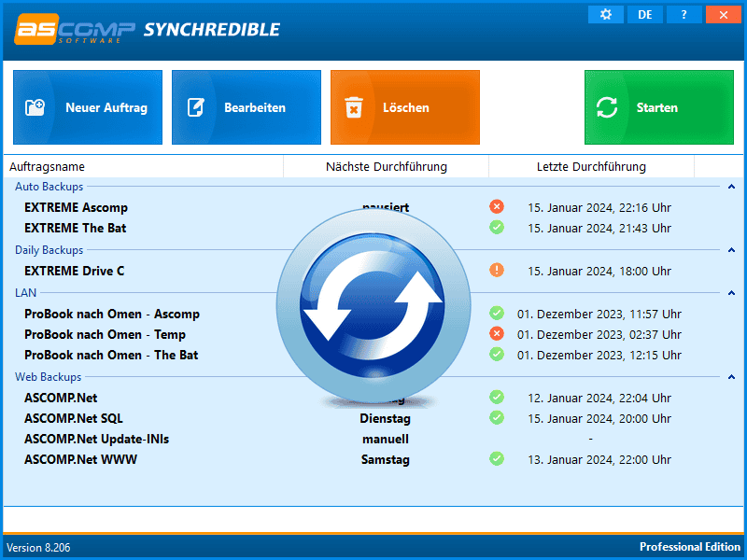Click the Auto Backups group label
Viewport: 747px width, 560px height.
(49, 187)
